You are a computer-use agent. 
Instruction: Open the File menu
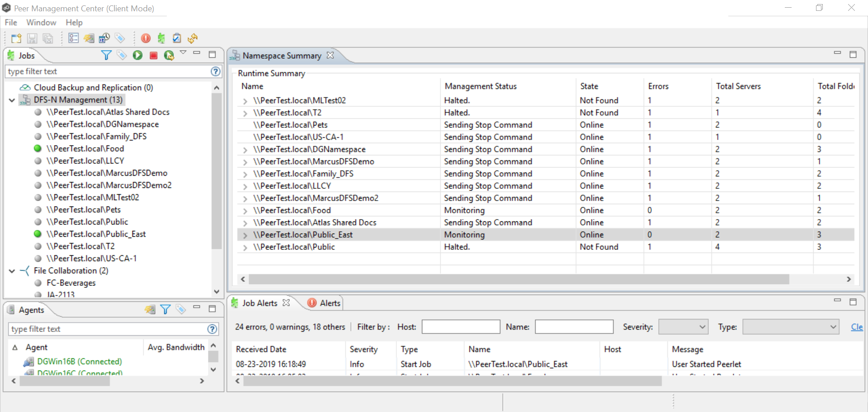tap(11, 22)
